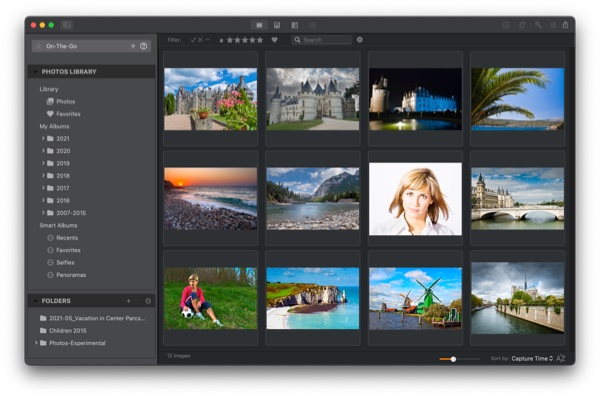Click the 'My Albums' heading
The image size is (600, 398).
coord(54,126)
